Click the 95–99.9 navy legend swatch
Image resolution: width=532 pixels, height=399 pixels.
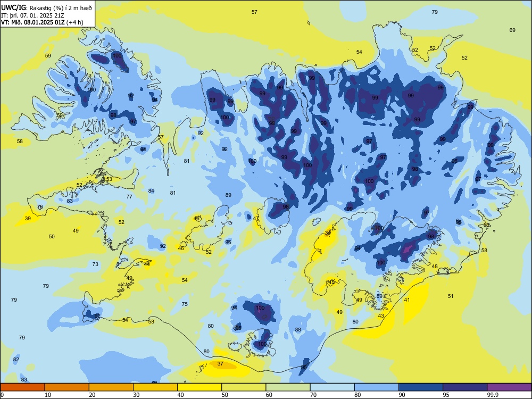(465, 387)
